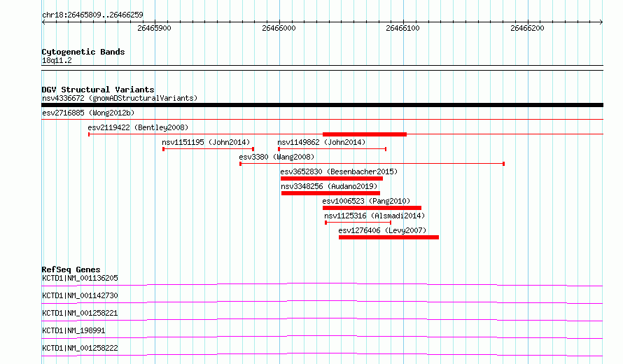623x364 pixels.
Task: Click the 26465900 ruler position label
Action: tap(154, 28)
